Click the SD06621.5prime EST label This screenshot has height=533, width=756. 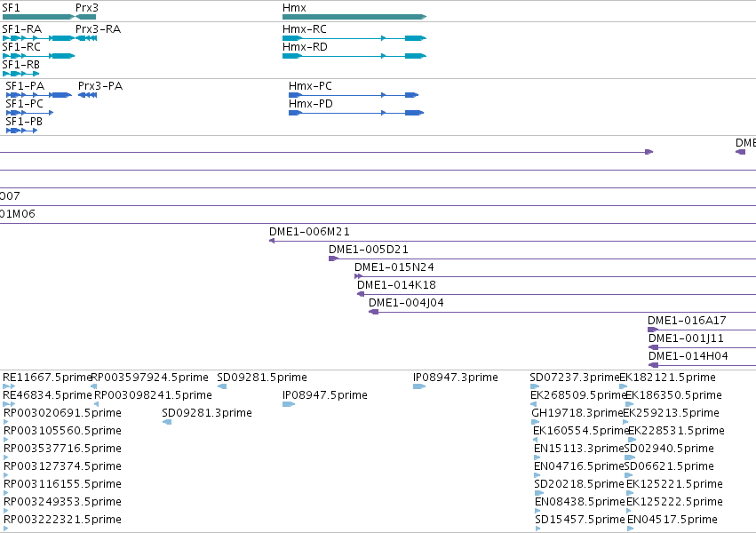tap(669, 467)
